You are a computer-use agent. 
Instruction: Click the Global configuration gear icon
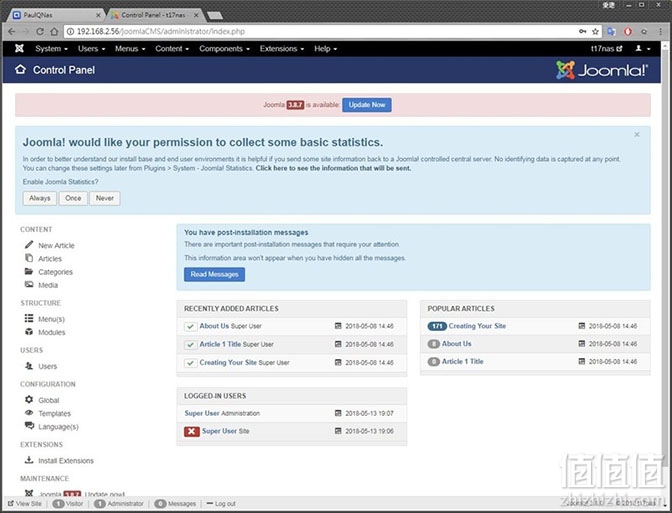(x=29, y=399)
